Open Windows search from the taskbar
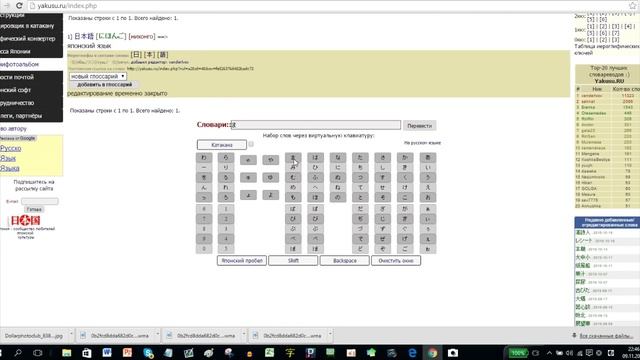 [x=18, y=353]
